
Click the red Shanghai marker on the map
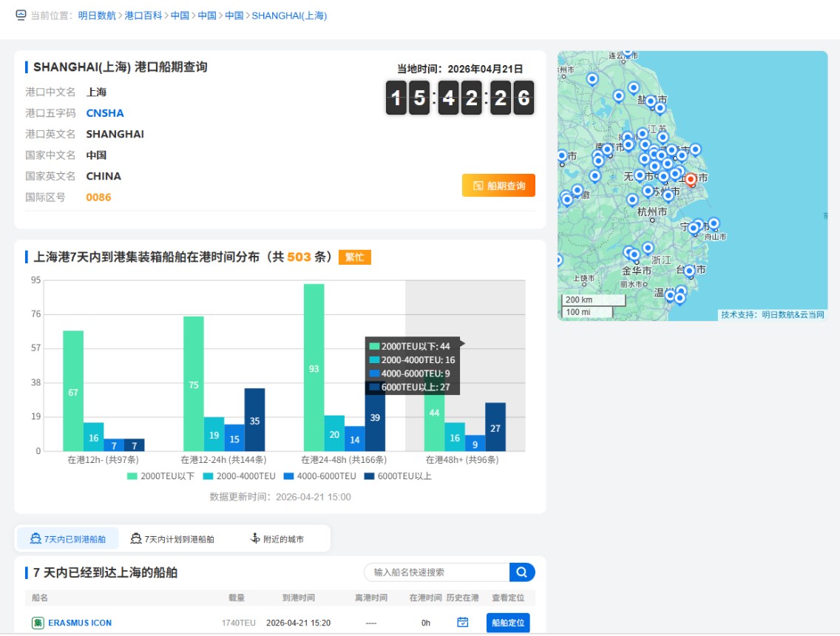[691, 179]
